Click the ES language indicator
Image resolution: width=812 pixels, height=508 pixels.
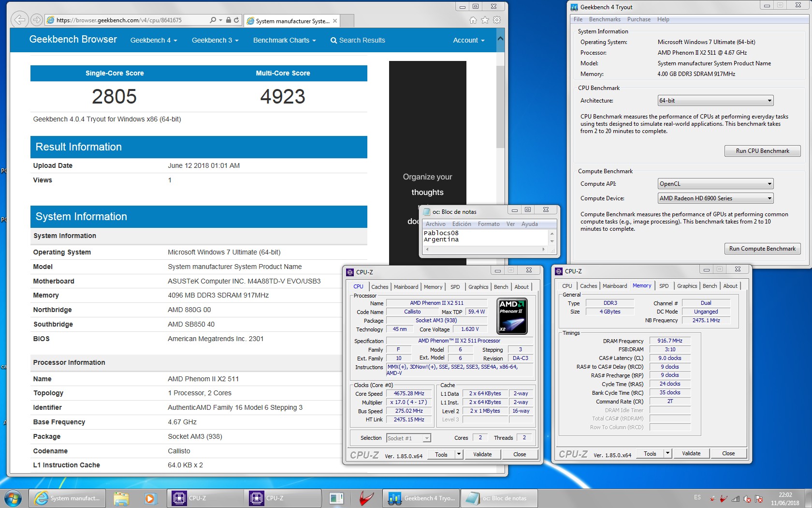coord(697,497)
